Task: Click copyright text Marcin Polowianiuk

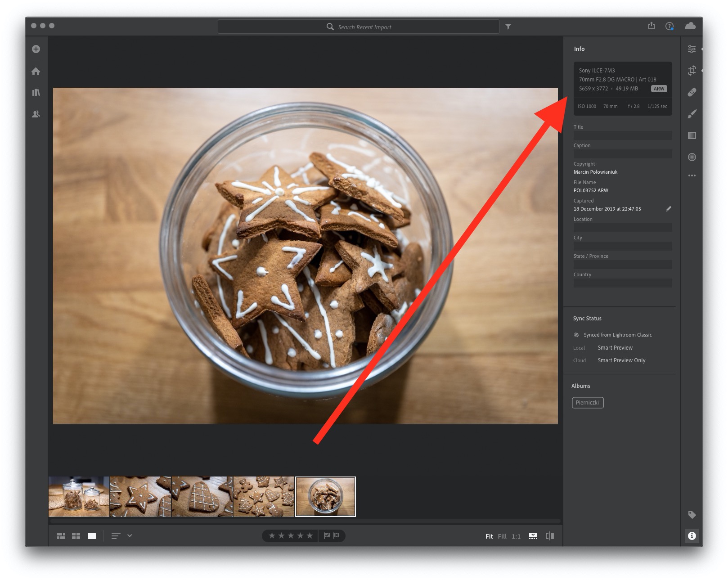Action: click(x=595, y=172)
